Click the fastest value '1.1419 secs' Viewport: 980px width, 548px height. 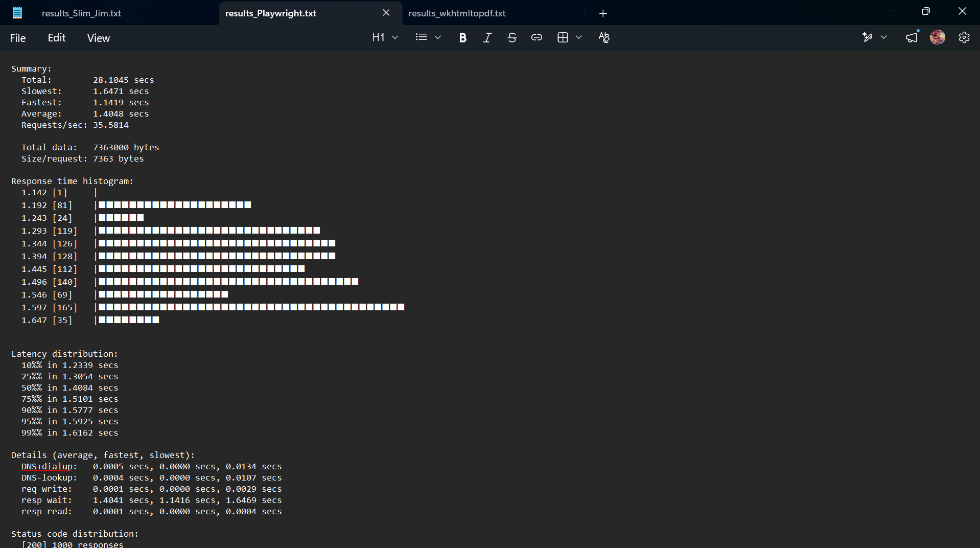121,102
